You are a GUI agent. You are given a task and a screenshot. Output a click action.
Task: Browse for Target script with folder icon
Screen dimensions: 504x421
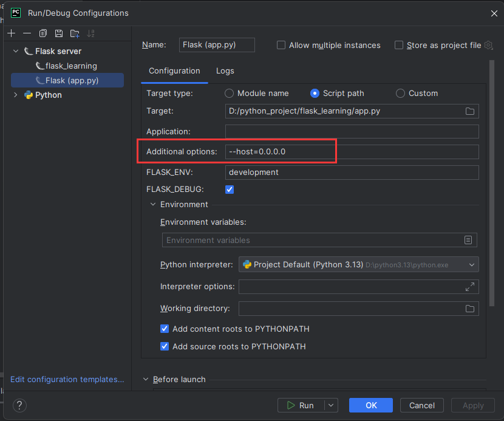click(469, 111)
